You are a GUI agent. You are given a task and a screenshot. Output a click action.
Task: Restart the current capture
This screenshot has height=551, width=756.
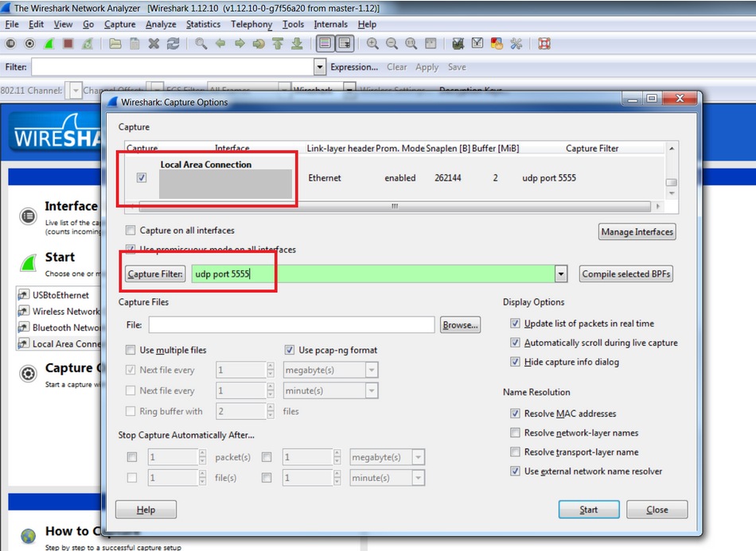(87, 44)
